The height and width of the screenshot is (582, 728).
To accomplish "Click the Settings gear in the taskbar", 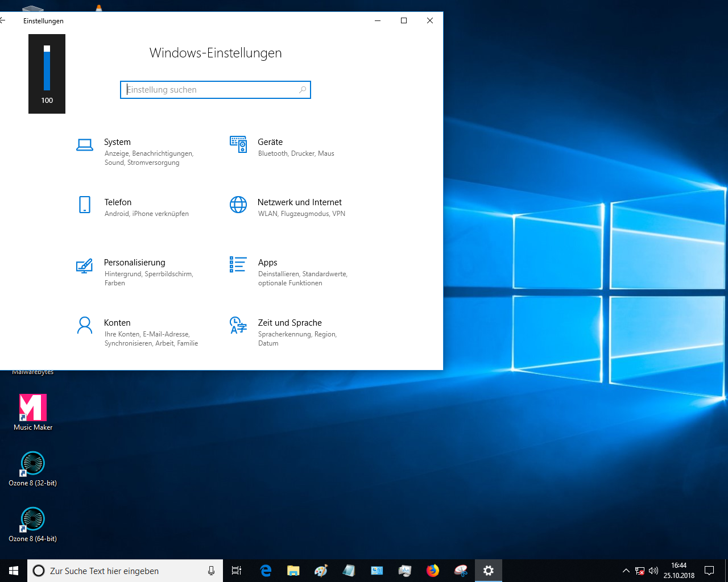I will click(x=489, y=571).
